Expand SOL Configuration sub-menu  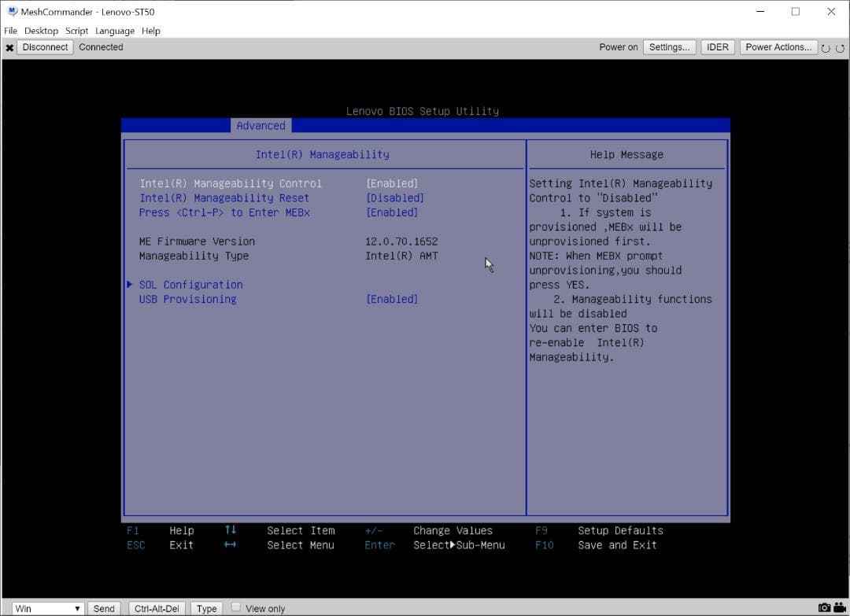click(x=190, y=284)
